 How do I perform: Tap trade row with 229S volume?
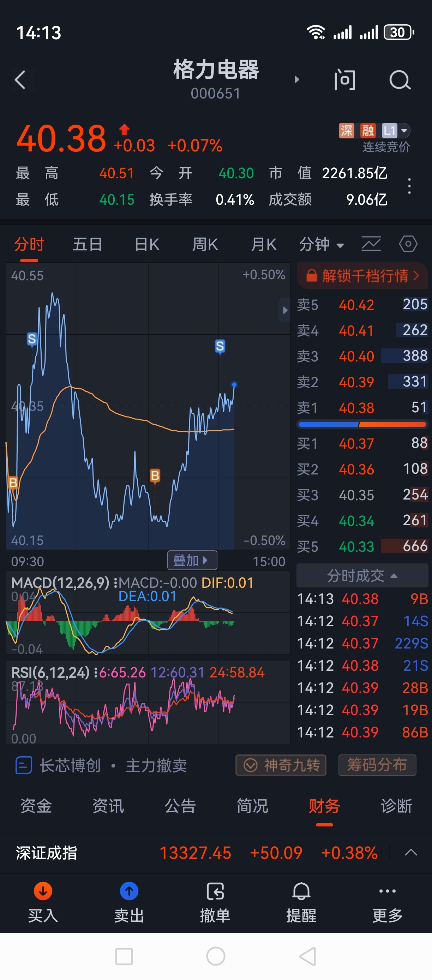[x=362, y=643]
